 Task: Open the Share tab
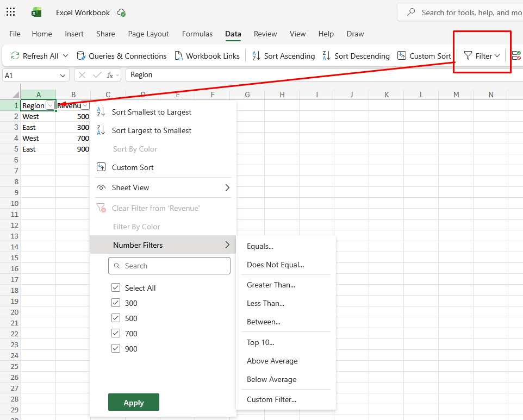pos(105,34)
